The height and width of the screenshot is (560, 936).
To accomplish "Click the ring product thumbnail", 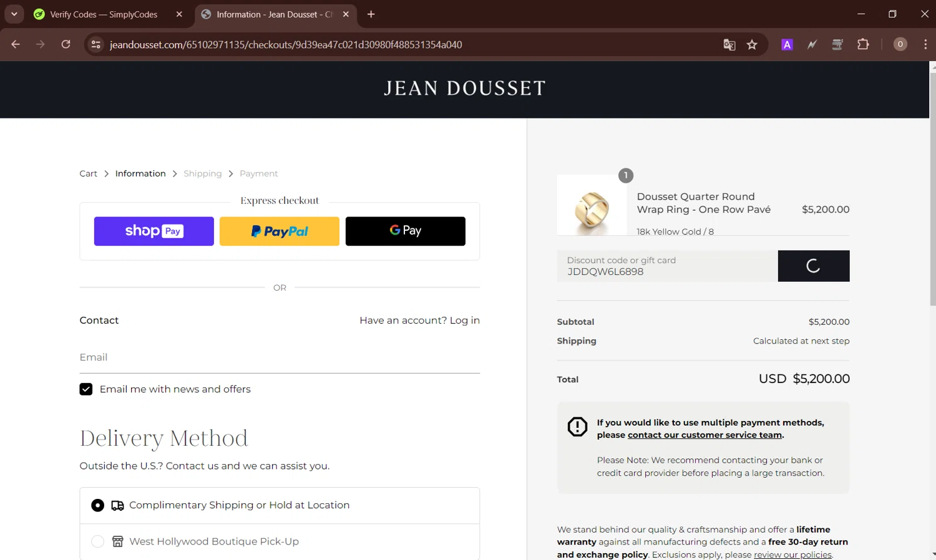I will tap(592, 206).
